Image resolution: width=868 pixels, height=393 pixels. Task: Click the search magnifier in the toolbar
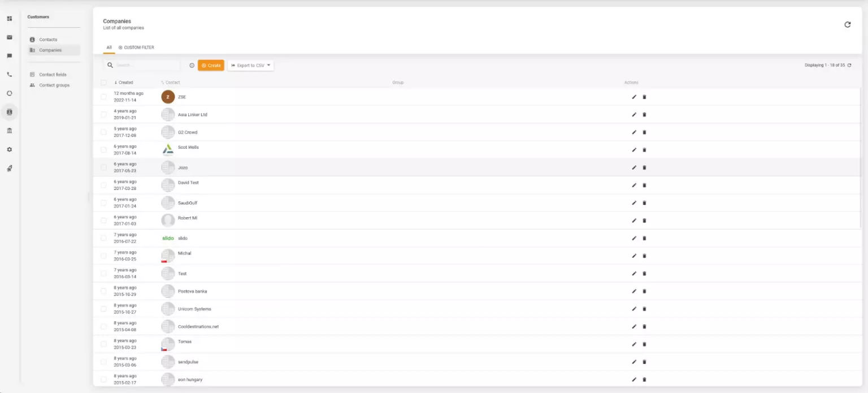[x=110, y=65]
